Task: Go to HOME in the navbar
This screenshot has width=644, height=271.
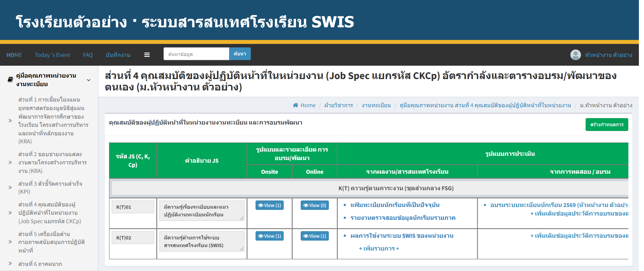Action: pos(14,55)
